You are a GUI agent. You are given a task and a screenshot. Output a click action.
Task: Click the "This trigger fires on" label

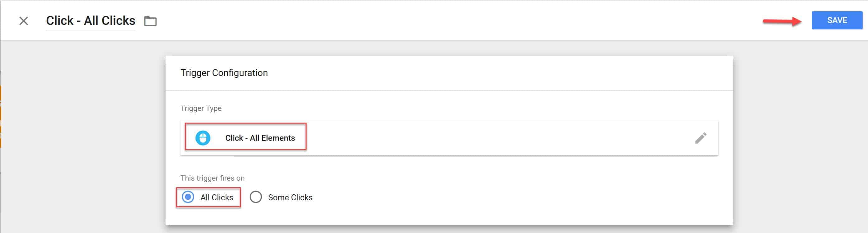pos(212,178)
